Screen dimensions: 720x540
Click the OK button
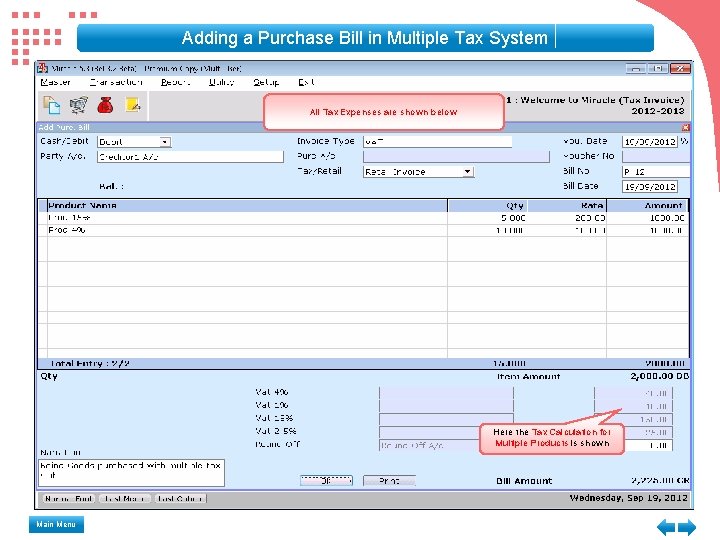pyautogui.click(x=326, y=481)
